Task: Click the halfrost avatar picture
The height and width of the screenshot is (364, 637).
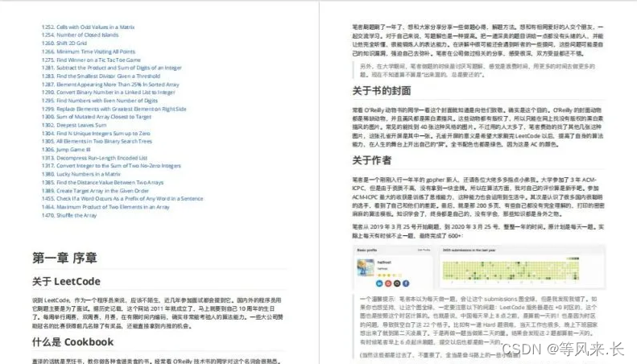Action: pos(366,267)
